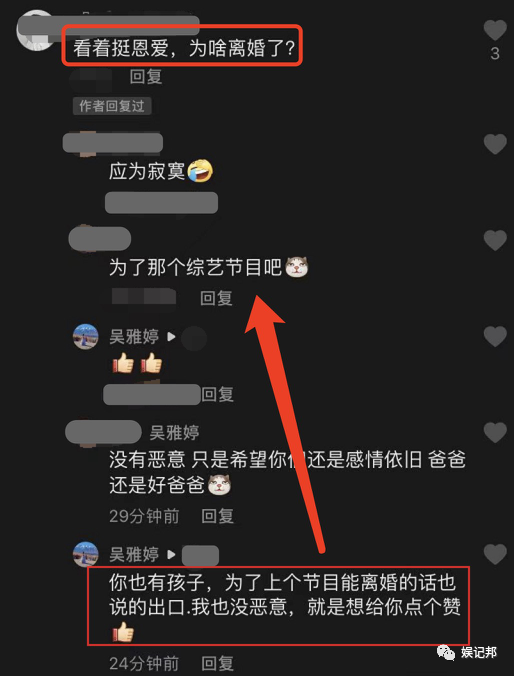This screenshot has height=676, width=514.
Task: Open 吴雅婷 username above thumbs-up emojis
Action: click(x=134, y=337)
